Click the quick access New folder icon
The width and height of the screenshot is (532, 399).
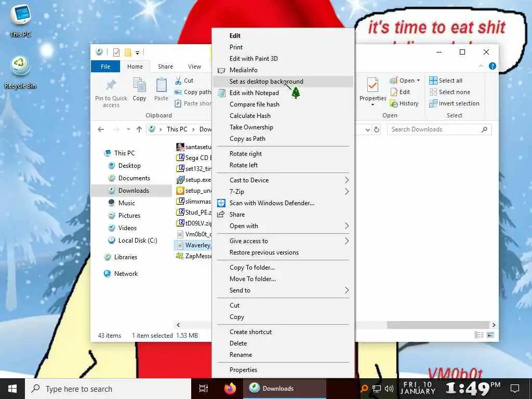click(x=128, y=52)
